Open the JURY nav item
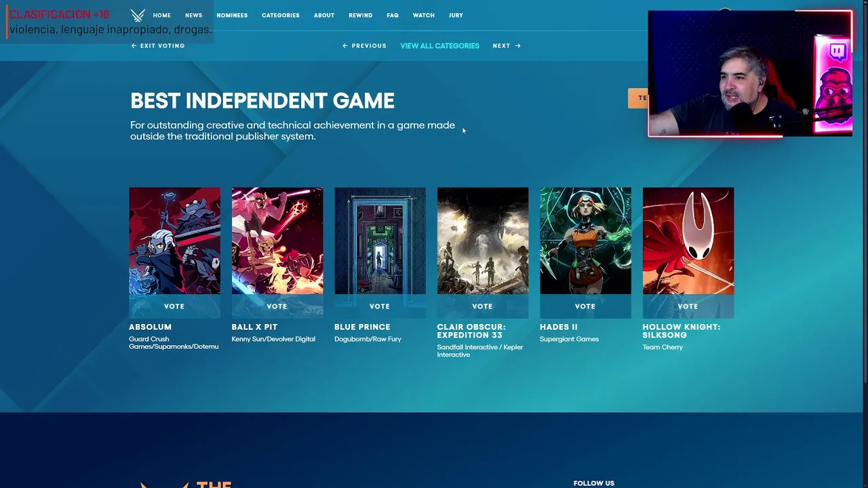The image size is (868, 488). pos(456,15)
